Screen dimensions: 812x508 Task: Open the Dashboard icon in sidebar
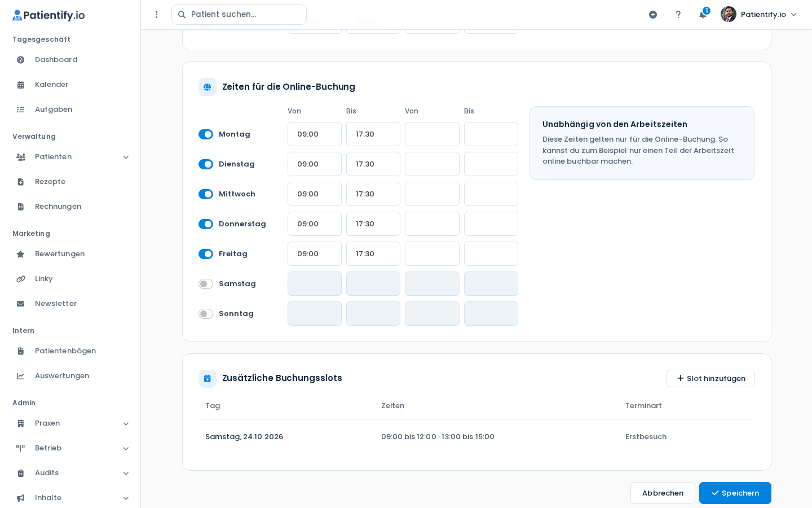[x=21, y=60]
